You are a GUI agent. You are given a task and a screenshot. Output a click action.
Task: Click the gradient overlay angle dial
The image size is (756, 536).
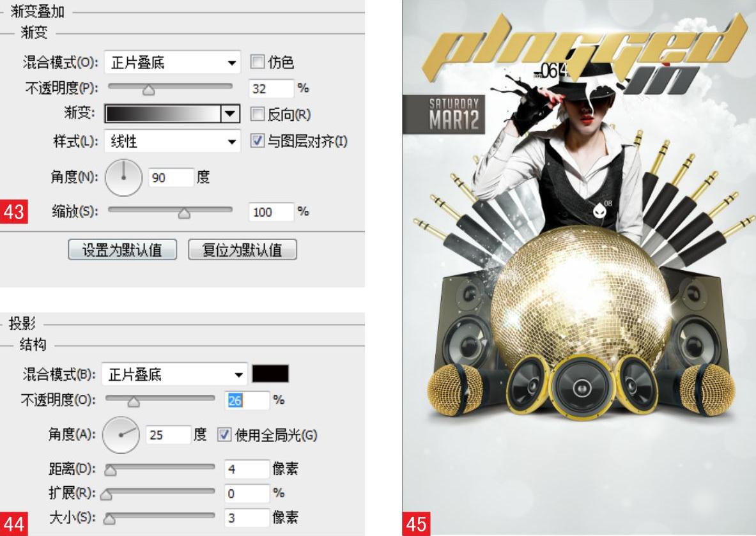pyautogui.click(x=123, y=178)
